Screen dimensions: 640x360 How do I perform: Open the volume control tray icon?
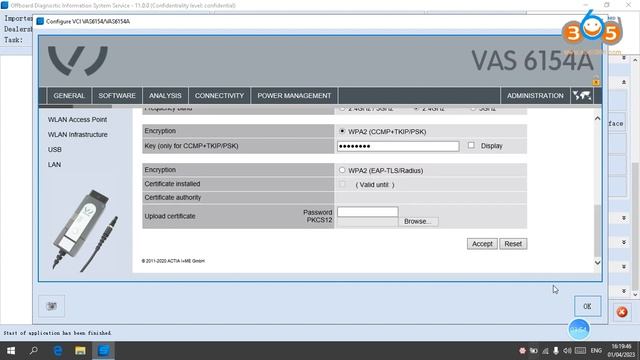(x=567, y=351)
